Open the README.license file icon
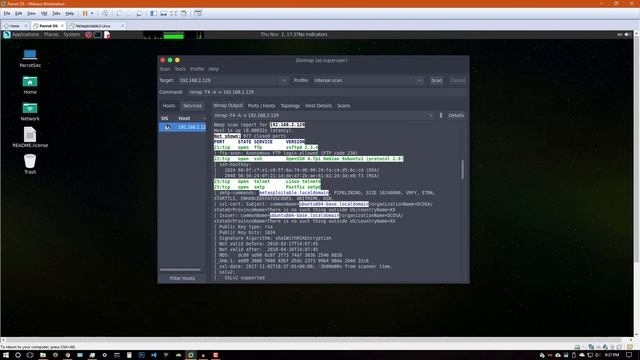 (x=30, y=137)
